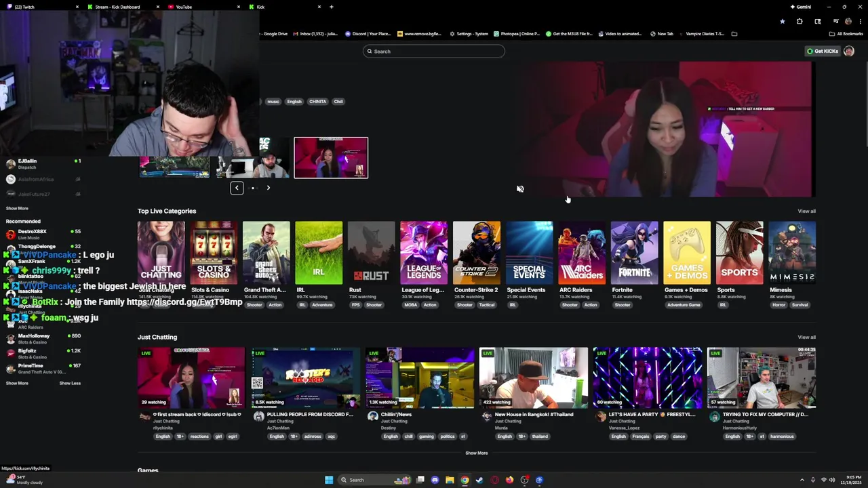Unmute the featured stream via speaker icon
Viewport: 868px width, 488px height.
[x=520, y=189]
